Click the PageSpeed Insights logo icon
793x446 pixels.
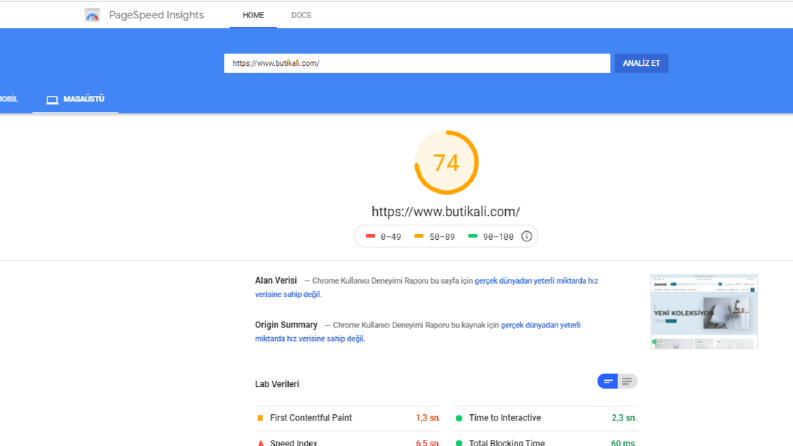[92, 15]
